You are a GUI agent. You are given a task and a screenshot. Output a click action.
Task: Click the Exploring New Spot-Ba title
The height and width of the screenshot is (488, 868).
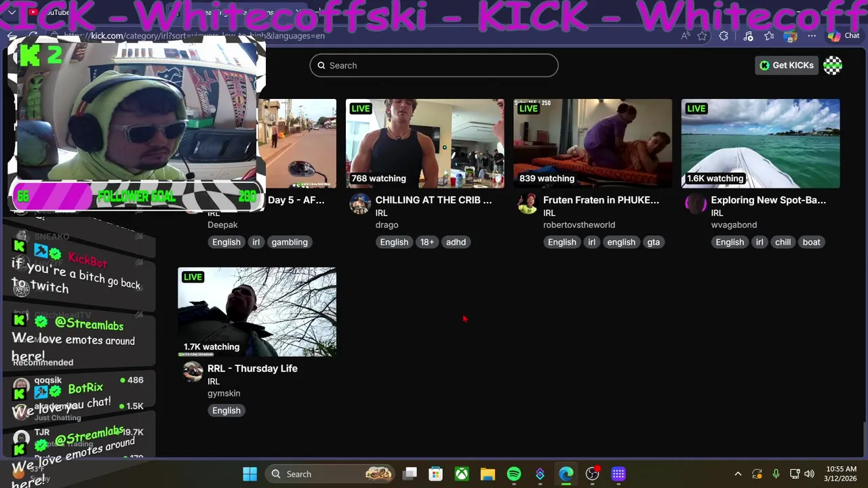(x=768, y=200)
